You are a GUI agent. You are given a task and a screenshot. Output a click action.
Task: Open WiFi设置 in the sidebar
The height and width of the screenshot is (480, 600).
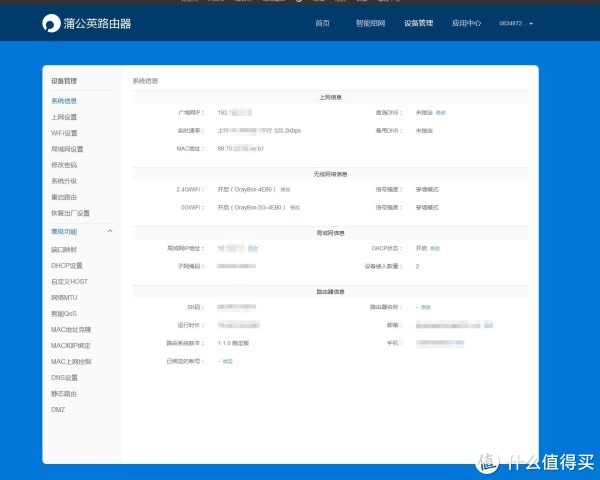click(64, 133)
